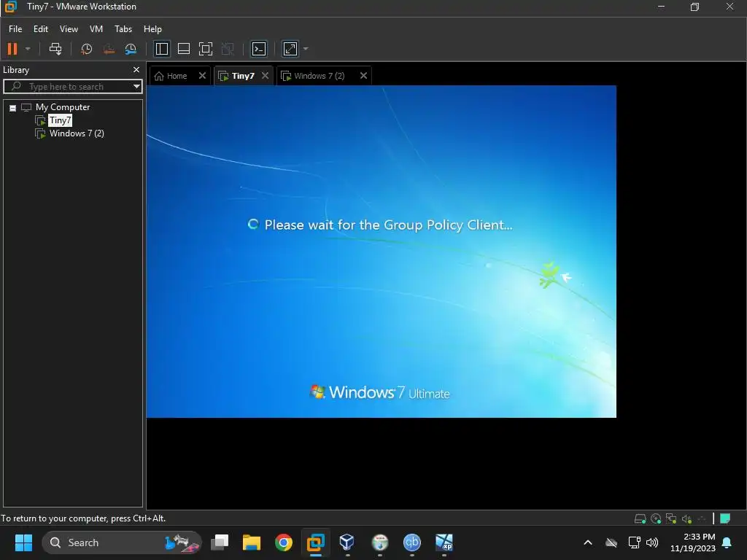Open the power options dropdown next to the pause button
The width and height of the screenshot is (747, 560).
click(28, 49)
